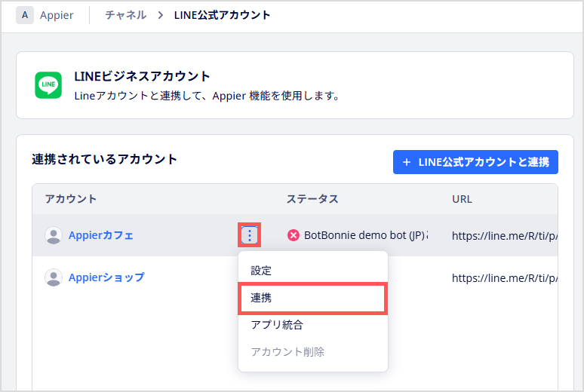Viewport: 584px width, 392px height.
Task: Click the ステータス column header
Action: [312, 199]
